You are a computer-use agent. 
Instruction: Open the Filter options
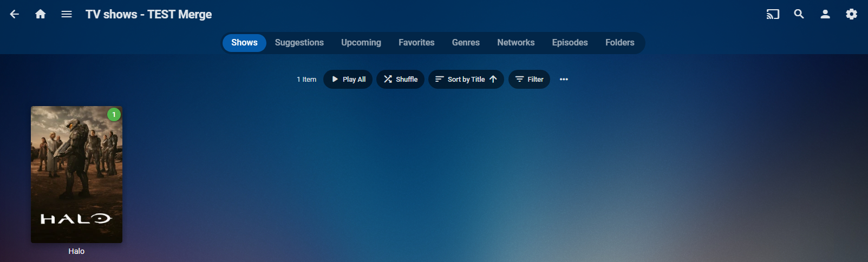[529, 79]
